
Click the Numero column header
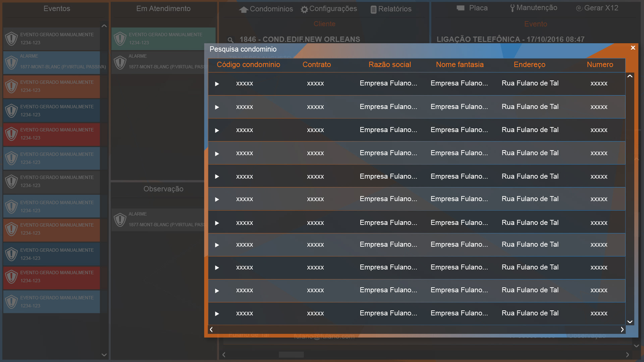[600, 65]
